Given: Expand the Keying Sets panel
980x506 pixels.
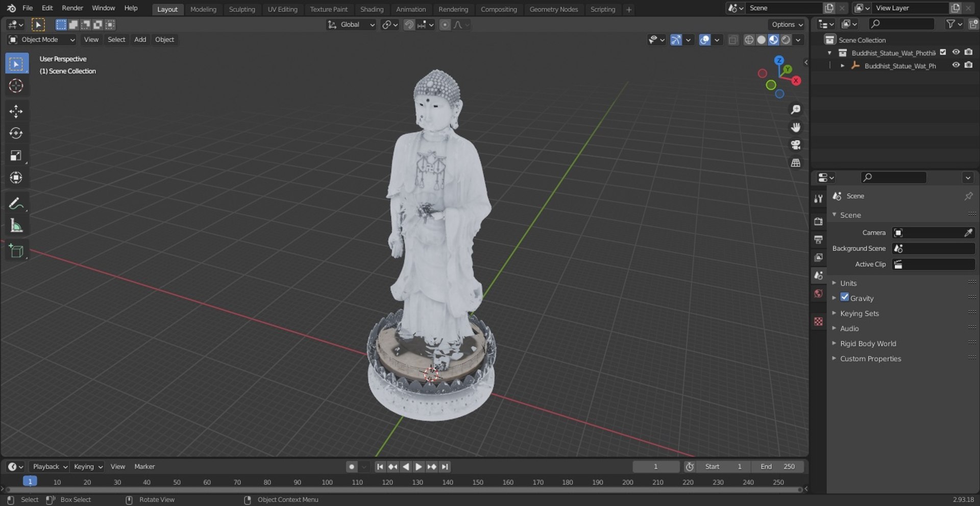Looking at the screenshot, I should pos(860,313).
